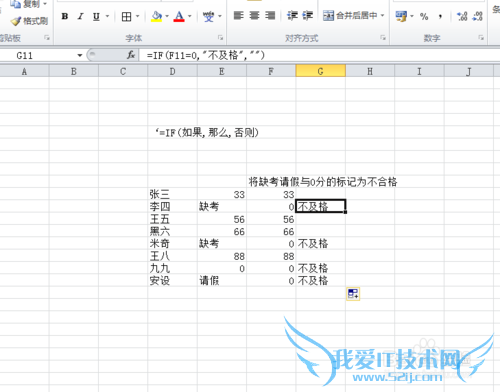Select the cell containing 王五
500x392 pixels.
[172, 219]
